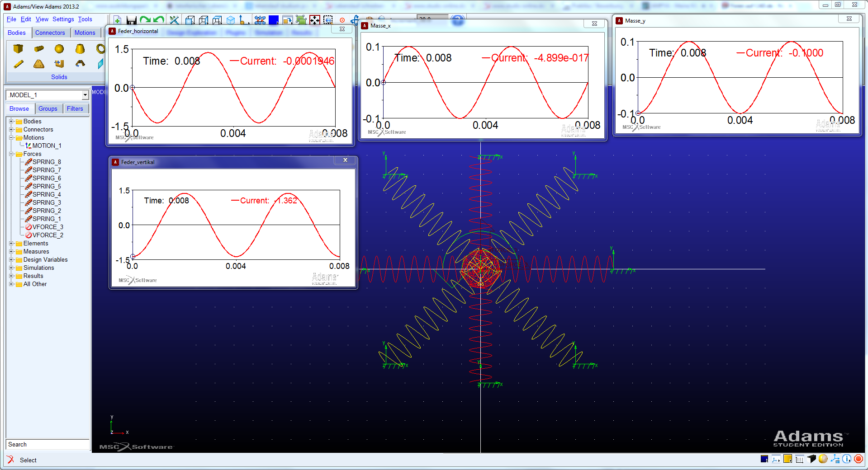Viewport: 868px width, 470px height.
Task: Select SPRING_8 in the Forces list
Action: [47, 162]
